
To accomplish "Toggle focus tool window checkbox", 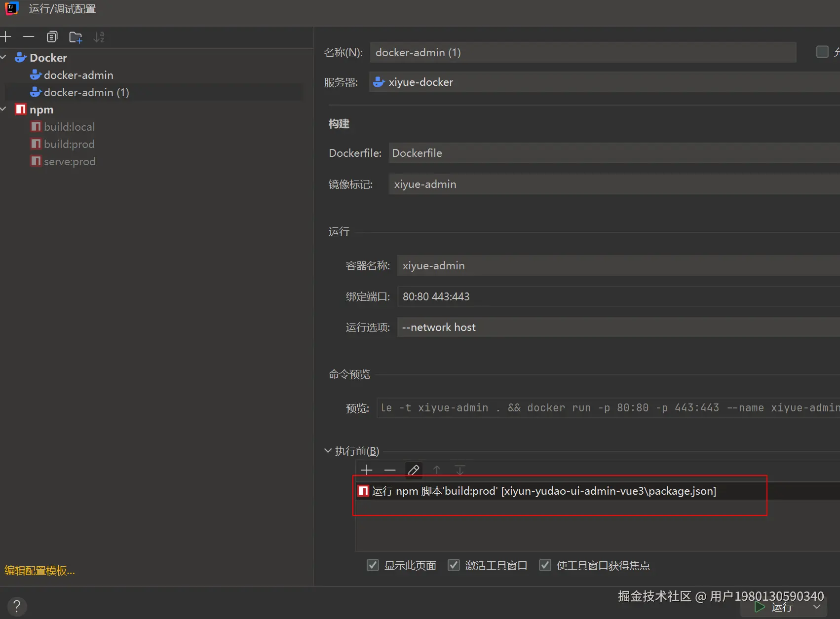I will (x=545, y=565).
